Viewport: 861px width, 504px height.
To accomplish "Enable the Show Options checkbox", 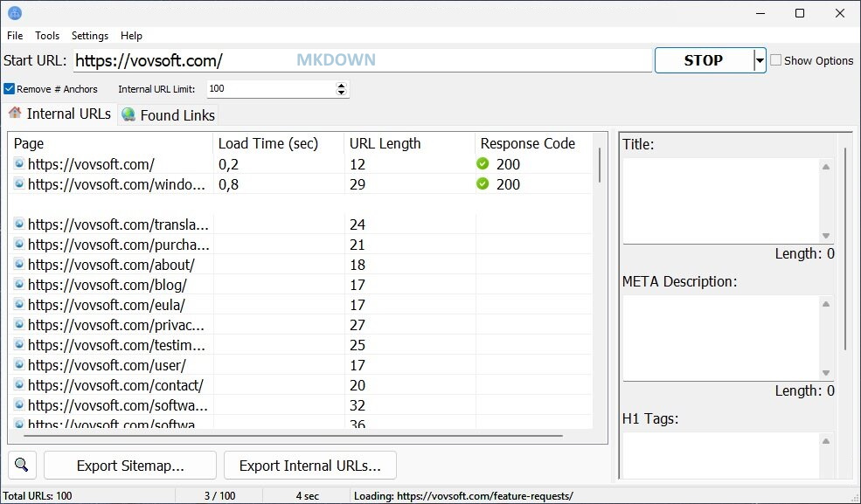I will point(776,60).
